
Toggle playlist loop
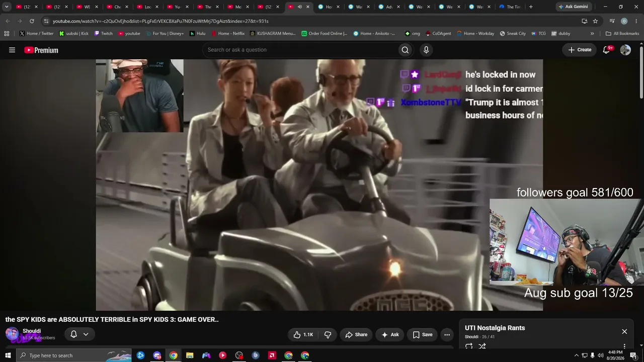pyautogui.click(x=469, y=346)
